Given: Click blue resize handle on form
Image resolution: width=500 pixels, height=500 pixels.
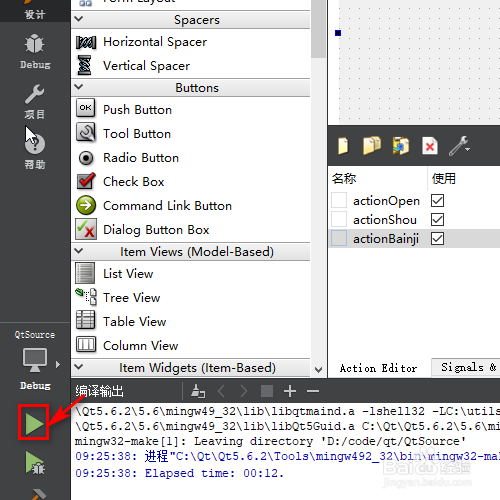Looking at the screenshot, I should [x=338, y=33].
